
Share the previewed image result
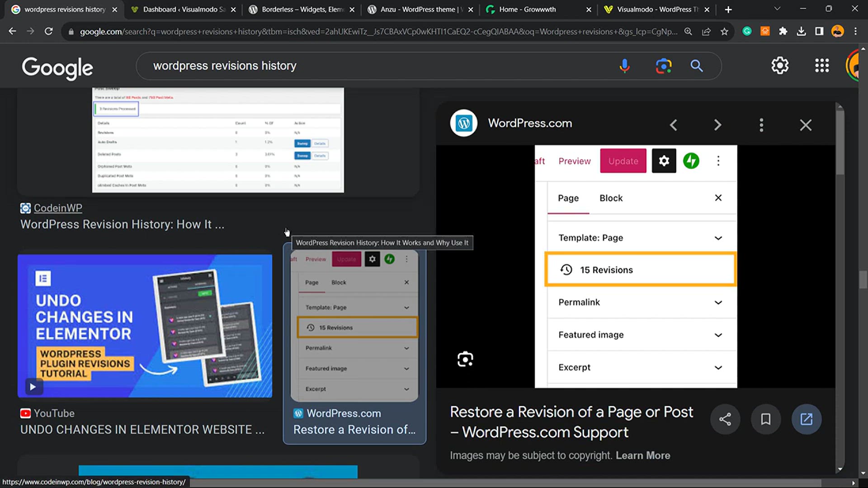[725, 419]
